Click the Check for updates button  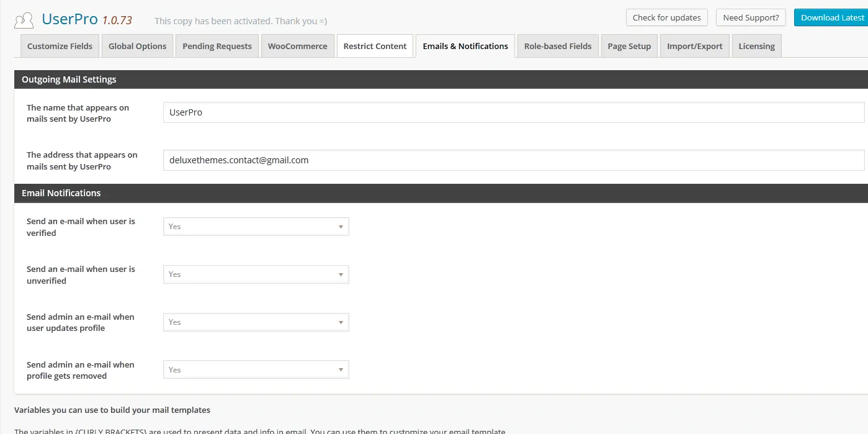tap(667, 17)
